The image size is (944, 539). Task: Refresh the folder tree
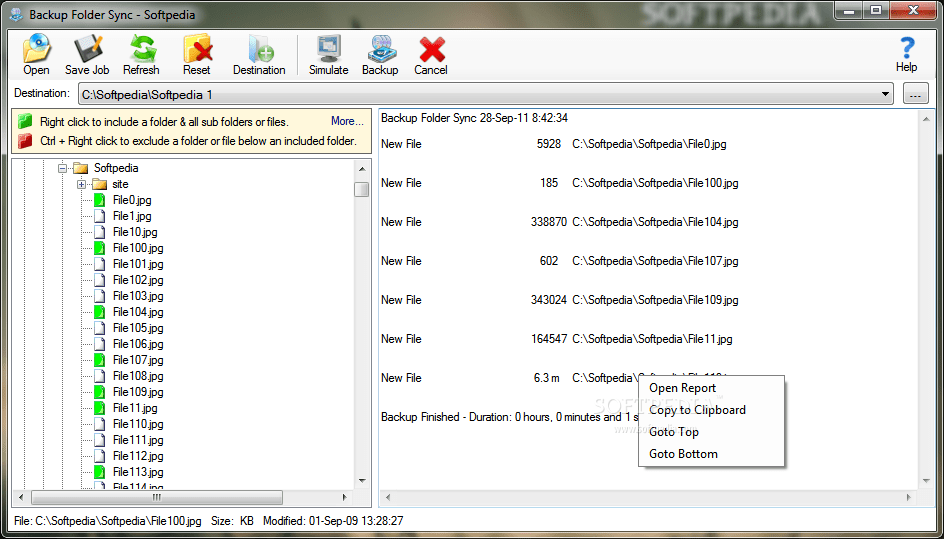point(141,55)
